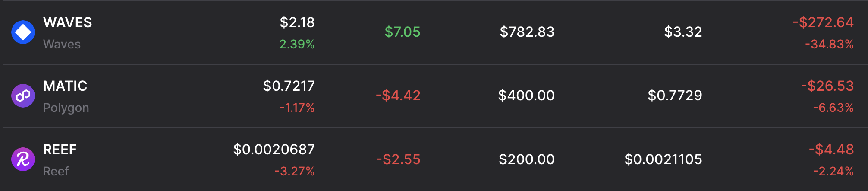Click the REEF coin logo icon

pos(23,159)
